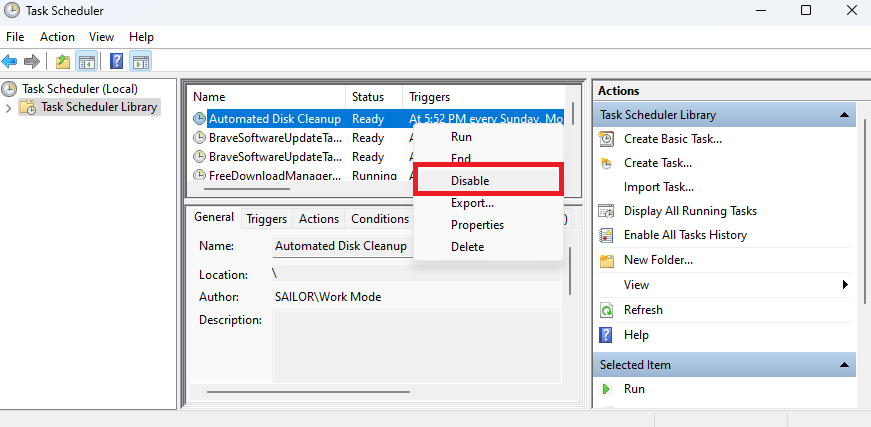This screenshot has height=427, width=871.
Task: Click the Create Basic Task icon
Action: coord(607,139)
